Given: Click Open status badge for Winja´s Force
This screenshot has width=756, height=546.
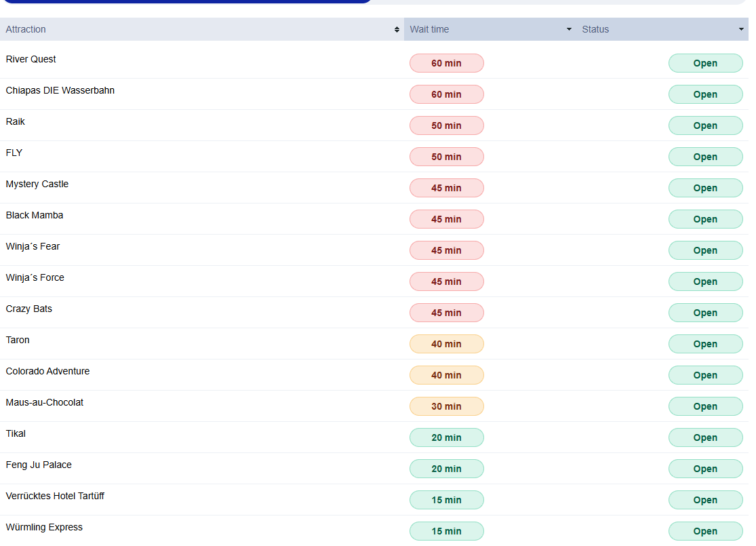Looking at the screenshot, I should pos(705,281).
